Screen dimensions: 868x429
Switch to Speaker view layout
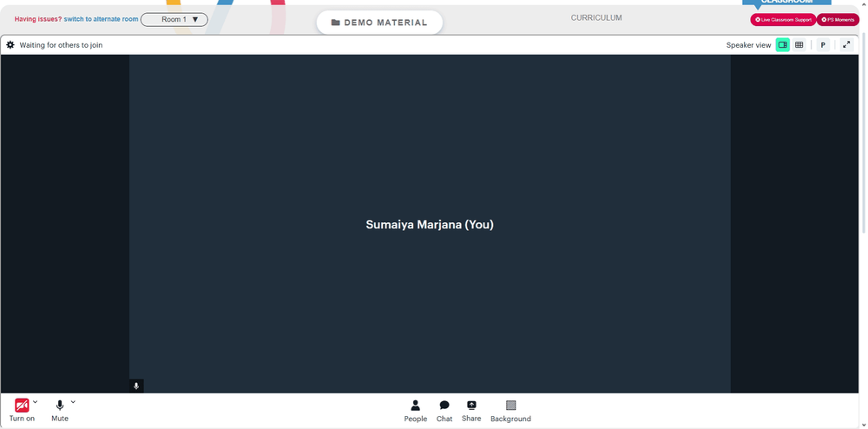coord(782,45)
